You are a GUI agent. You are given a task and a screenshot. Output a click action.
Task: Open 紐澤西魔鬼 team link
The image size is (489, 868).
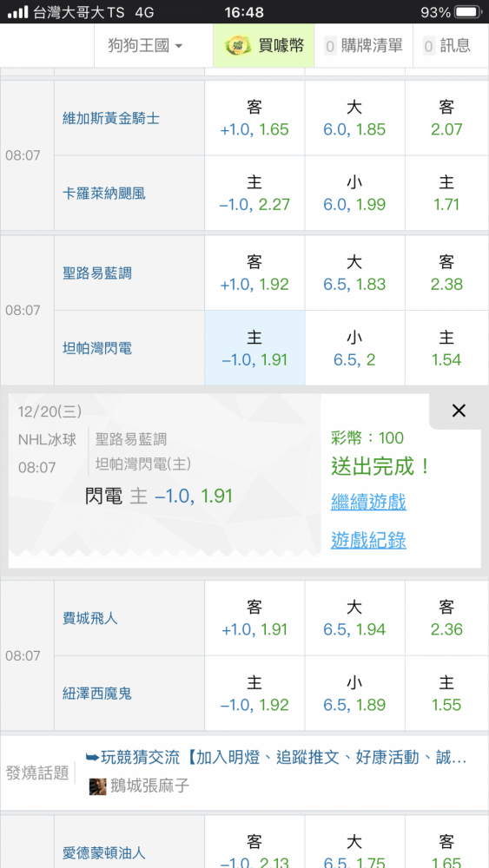click(97, 694)
